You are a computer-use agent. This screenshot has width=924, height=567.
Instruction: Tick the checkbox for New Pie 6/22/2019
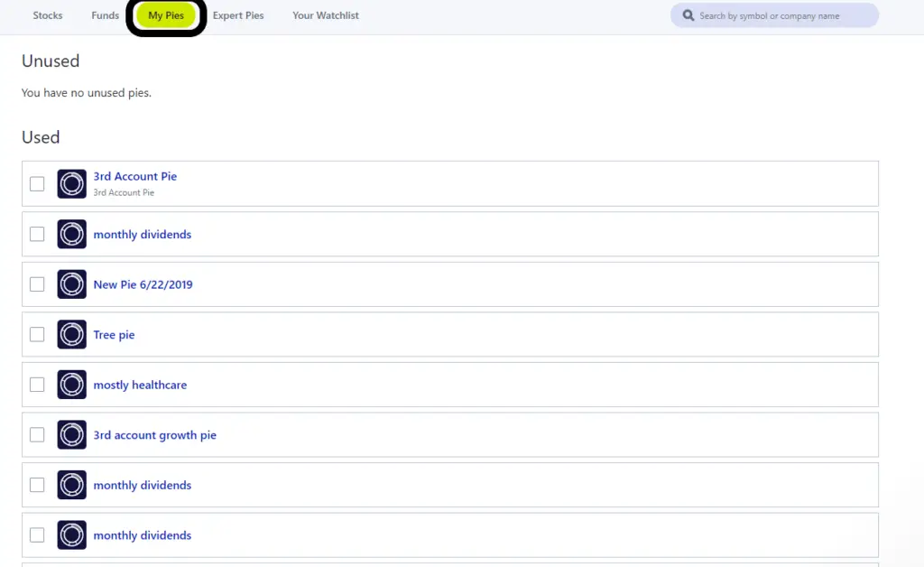pyautogui.click(x=37, y=284)
